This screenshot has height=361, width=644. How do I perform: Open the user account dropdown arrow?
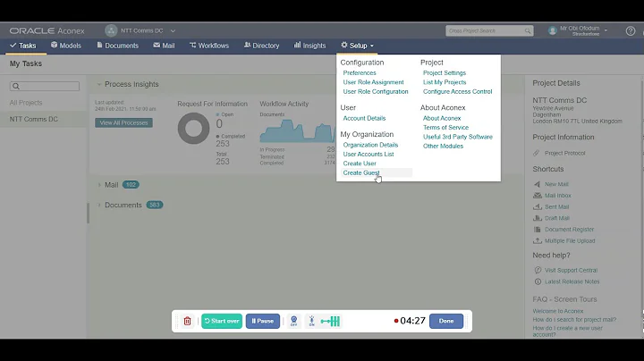point(606,30)
